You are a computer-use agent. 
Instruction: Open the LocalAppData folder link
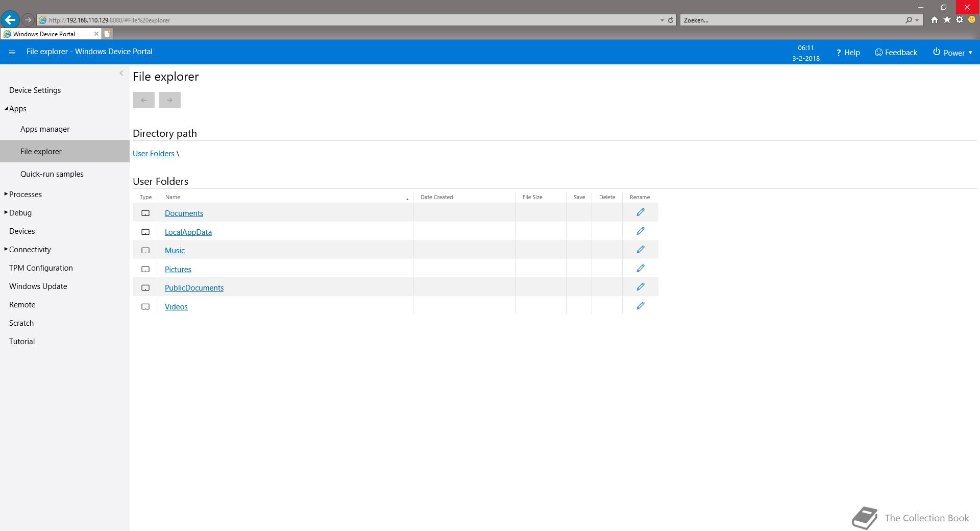click(188, 232)
